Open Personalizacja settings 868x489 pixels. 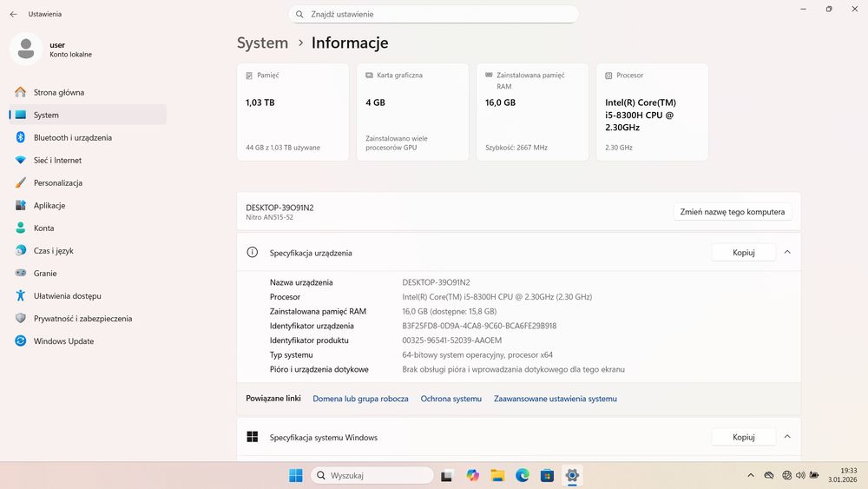[x=88, y=182]
